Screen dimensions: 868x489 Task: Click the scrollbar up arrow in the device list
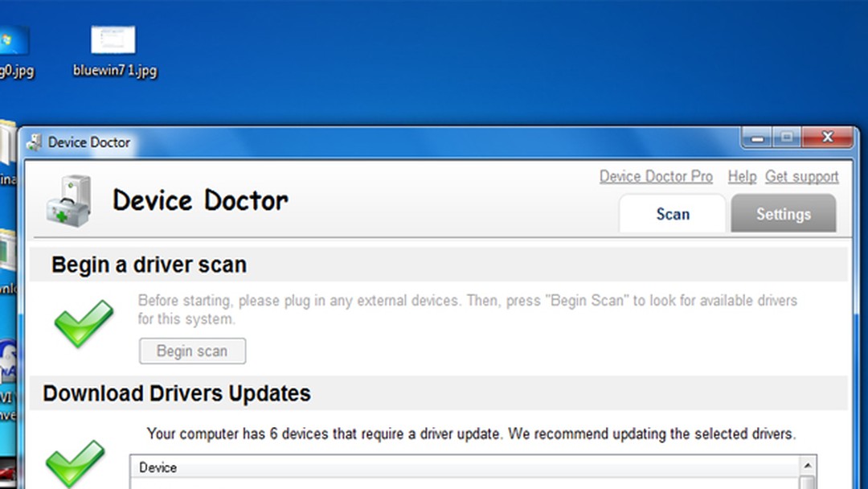click(806, 465)
